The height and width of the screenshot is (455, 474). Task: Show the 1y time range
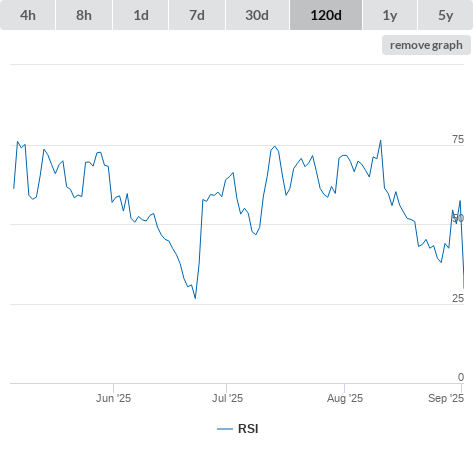point(390,15)
